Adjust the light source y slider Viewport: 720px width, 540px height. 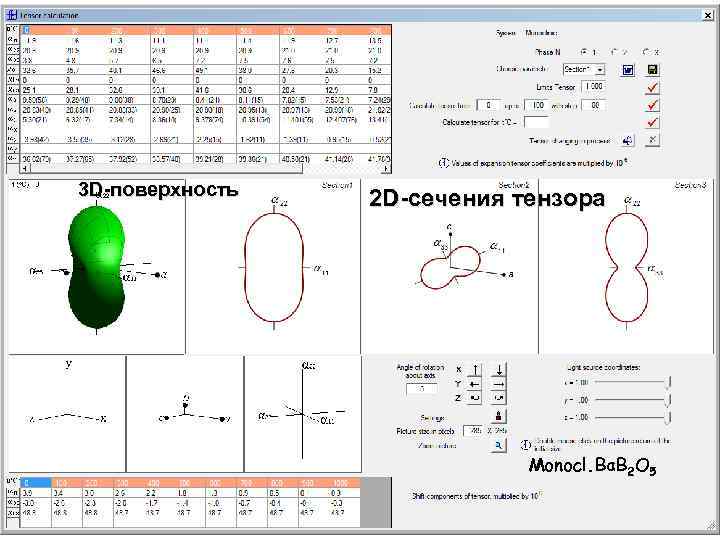pos(632,400)
